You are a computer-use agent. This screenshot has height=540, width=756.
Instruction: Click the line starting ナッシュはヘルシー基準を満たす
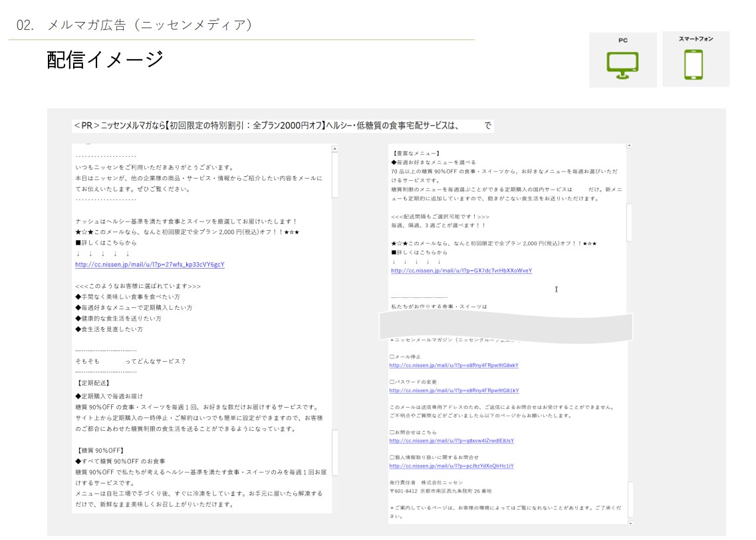tap(186, 221)
